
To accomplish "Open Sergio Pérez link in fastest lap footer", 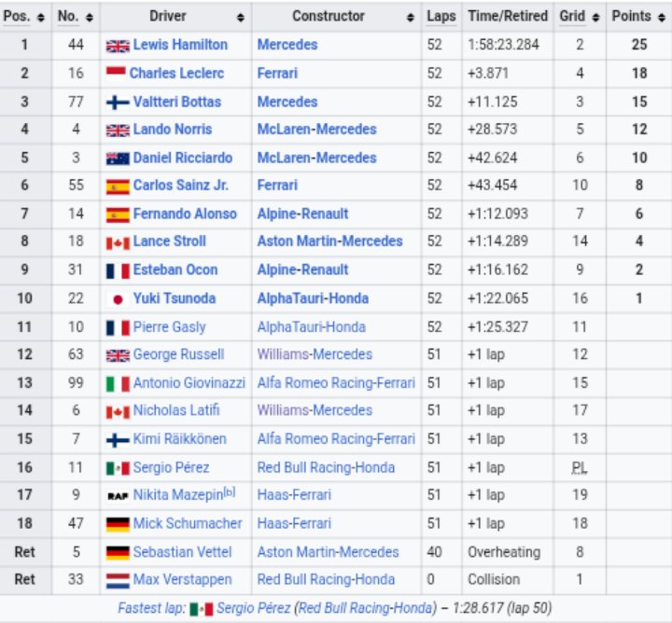I will tap(253, 608).
